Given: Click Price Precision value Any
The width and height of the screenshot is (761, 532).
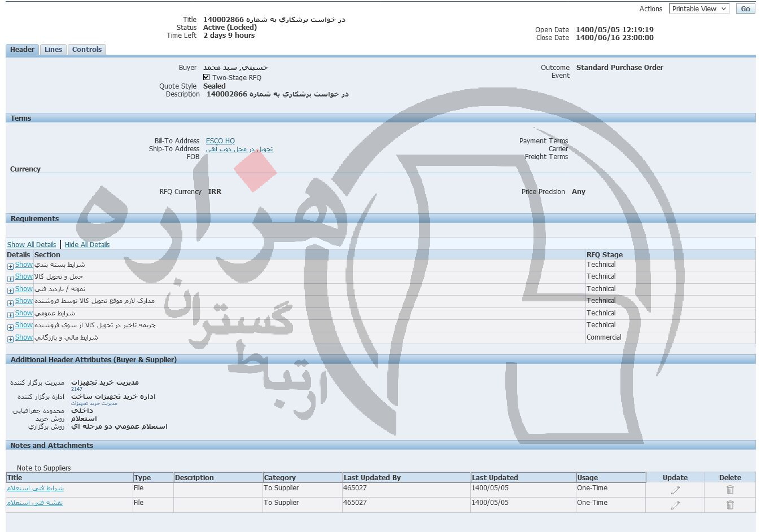Looking at the screenshot, I should coord(579,192).
